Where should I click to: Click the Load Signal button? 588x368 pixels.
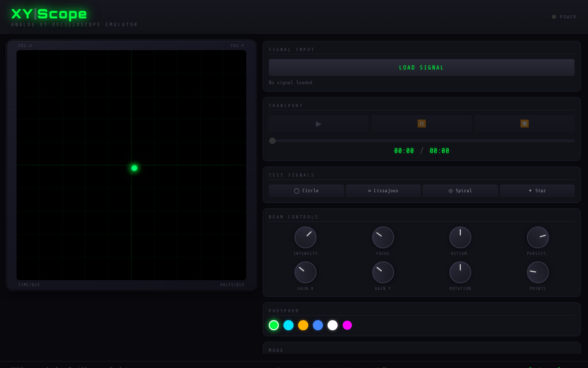tap(422, 68)
